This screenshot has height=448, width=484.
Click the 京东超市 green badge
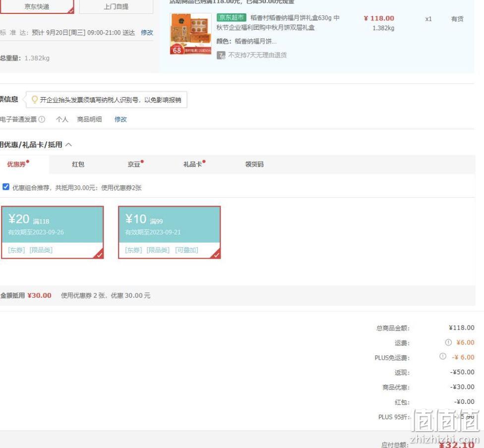(x=231, y=17)
